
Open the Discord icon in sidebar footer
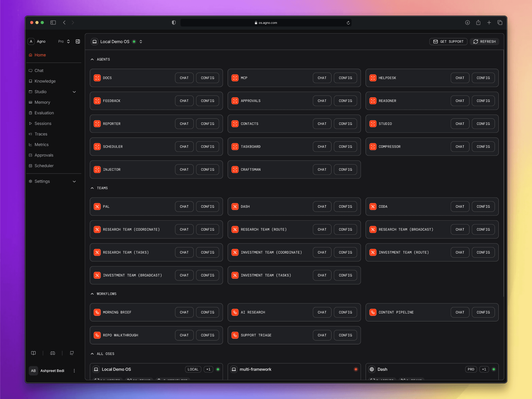pyautogui.click(x=53, y=353)
